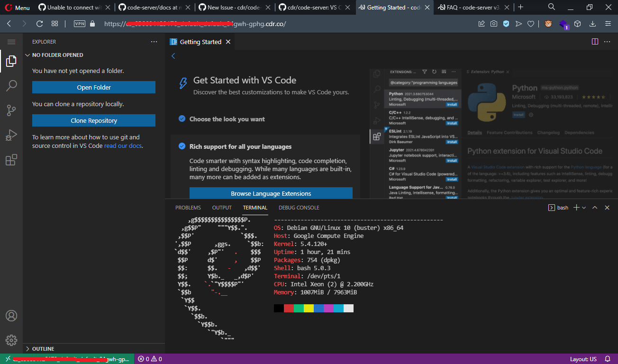This screenshot has height=364, width=618.
Task: Switch to the PROBLEMS panel tab
Action: 188,208
